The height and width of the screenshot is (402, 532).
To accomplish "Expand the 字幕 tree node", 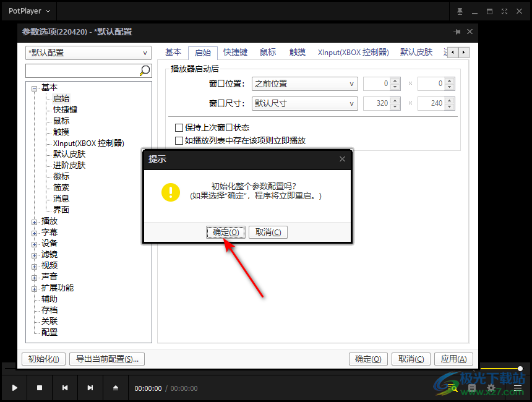I will pyautogui.click(x=34, y=233).
